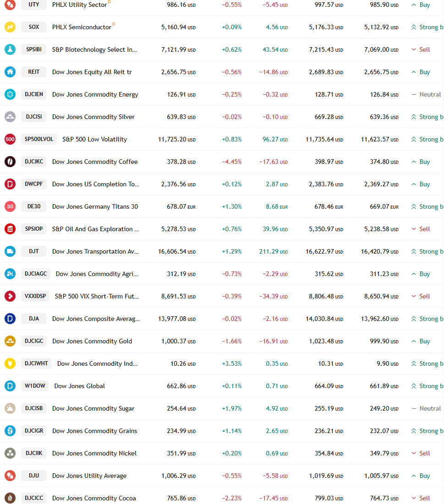Click the 8,691.53 USD price value
This screenshot has width=444, height=504.
(x=179, y=296)
